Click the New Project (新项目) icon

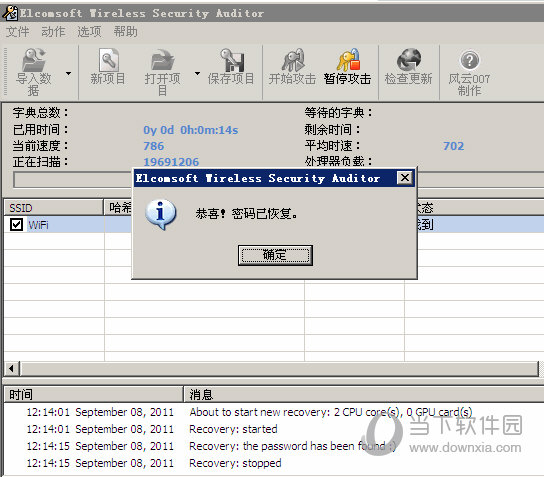[108, 60]
